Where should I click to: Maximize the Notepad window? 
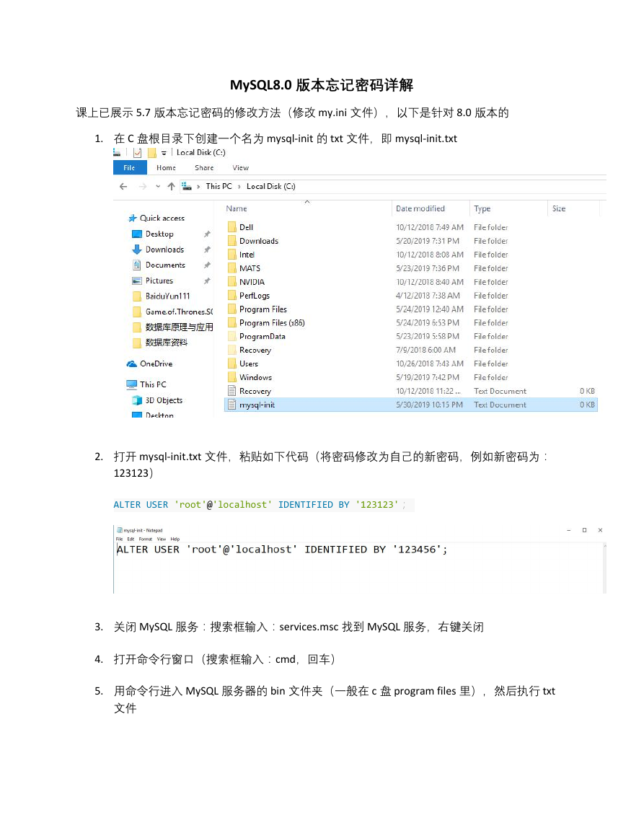[x=584, y=530]
